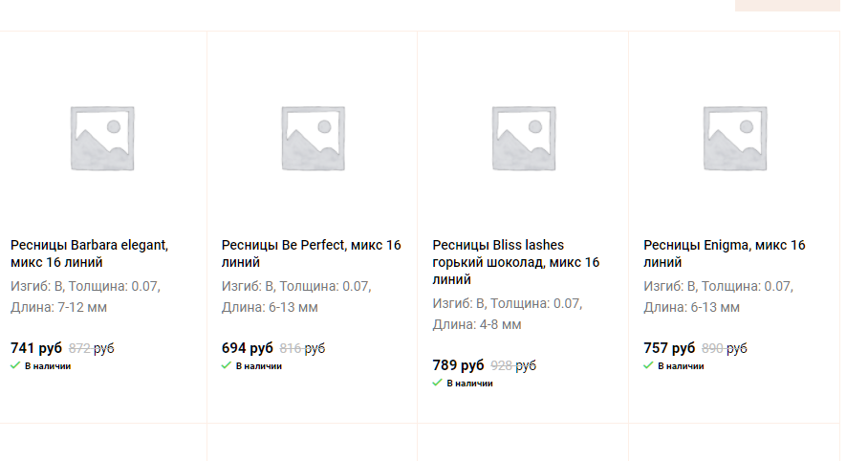Click green checkmark under 694 руб price
868x461 pixels.
click(x=226, y=365)
